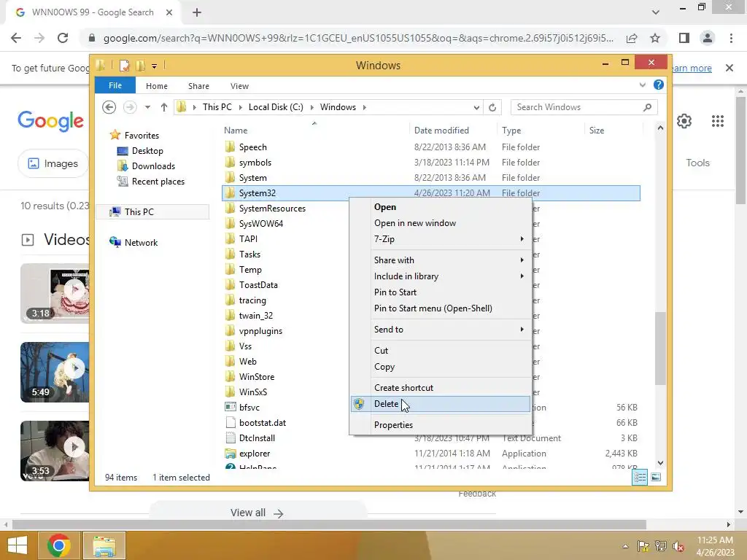
Task: Customize Quick Access Toolbar dropdown arrow
Action: [x=155, y=66]
